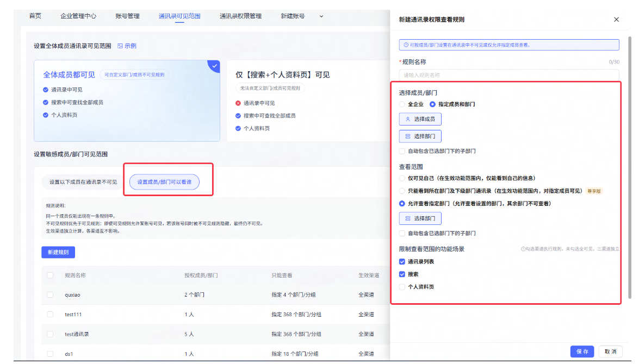Select the 仅可见自己 radio option

pyautogui.click(x=402, y=178)
